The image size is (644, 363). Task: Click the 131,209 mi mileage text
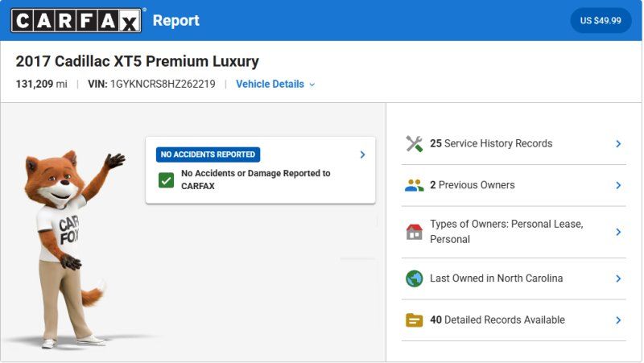(42, 85)
